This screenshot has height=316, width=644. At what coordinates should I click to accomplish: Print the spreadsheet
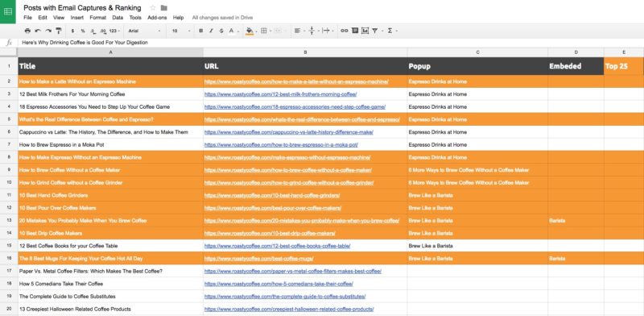point(27,31)
